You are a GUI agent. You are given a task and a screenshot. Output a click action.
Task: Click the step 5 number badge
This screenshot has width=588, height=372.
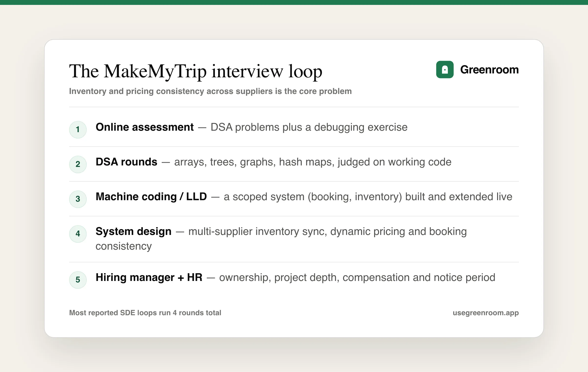pos(78,280)
